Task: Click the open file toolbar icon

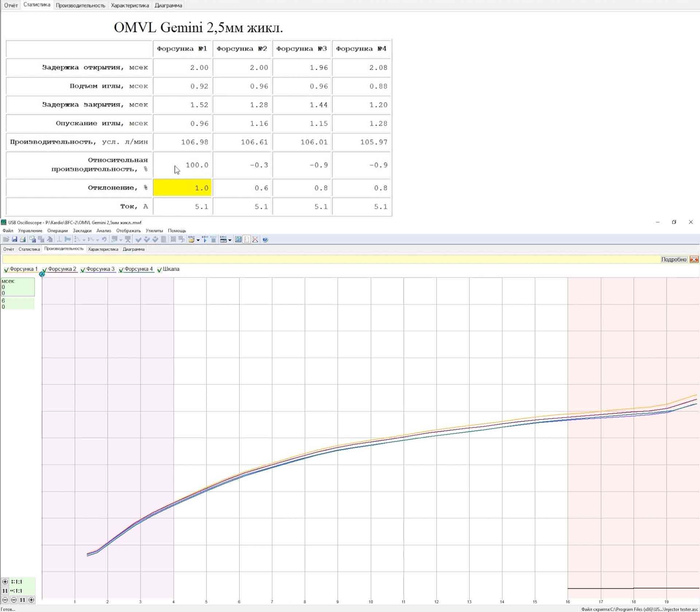Action: click(6, 239)
